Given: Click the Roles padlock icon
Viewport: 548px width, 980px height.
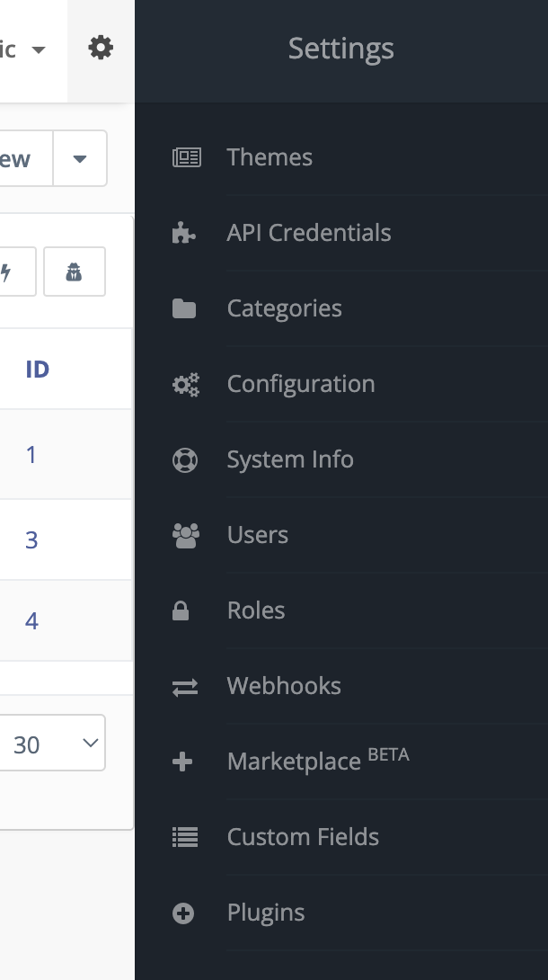Looking at the screenshot, I should pos(181,610).
